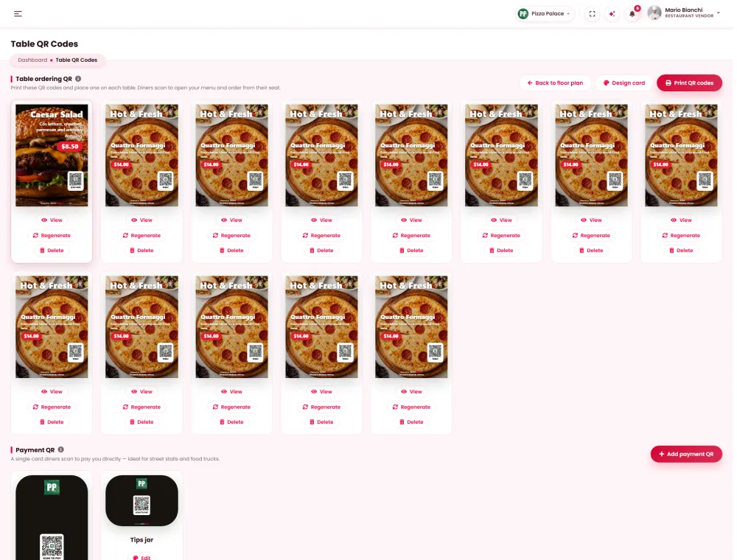View the second card in the top row

pos(142,220)
